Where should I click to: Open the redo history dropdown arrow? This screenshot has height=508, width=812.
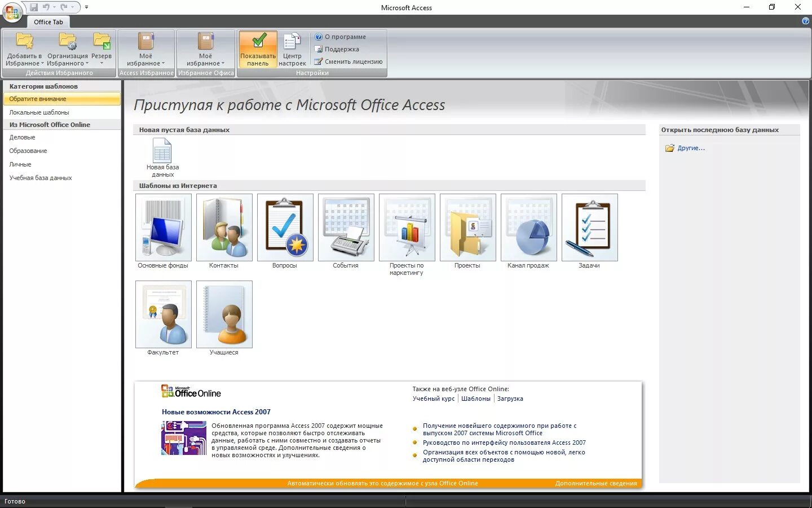click(x=72, y=7)
